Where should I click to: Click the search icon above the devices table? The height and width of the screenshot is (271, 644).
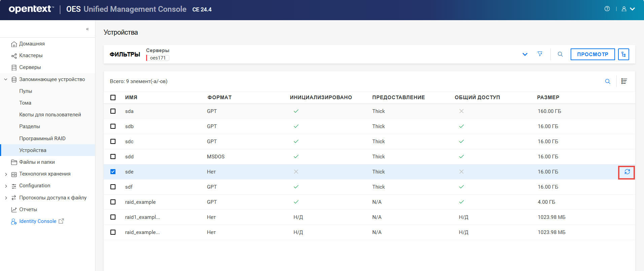(x=608, y=81)
